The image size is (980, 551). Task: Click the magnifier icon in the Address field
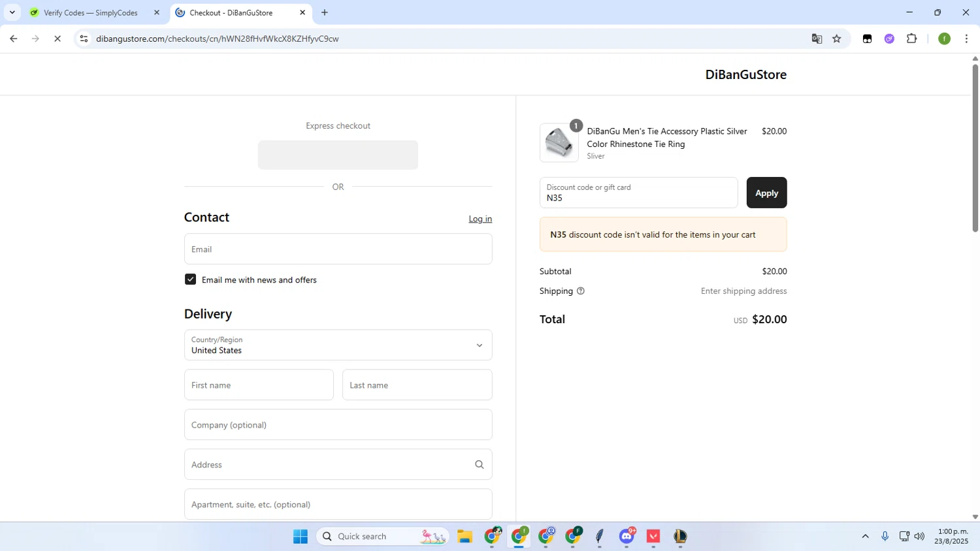(480, 465)
